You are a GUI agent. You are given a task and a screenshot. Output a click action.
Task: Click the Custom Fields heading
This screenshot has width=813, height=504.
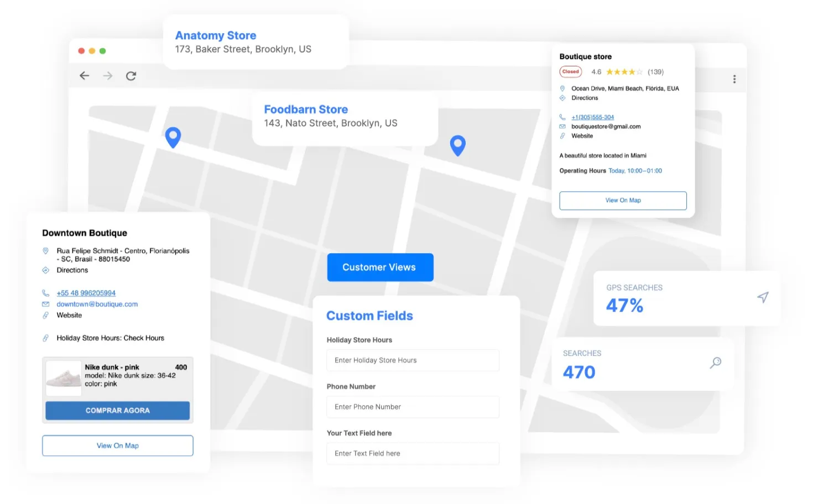370,316
